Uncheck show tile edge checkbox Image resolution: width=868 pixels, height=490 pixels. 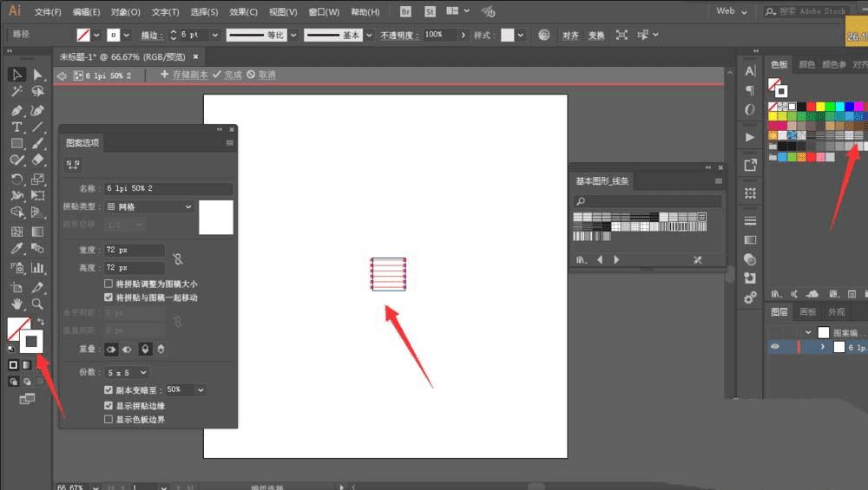click(108, 405)
